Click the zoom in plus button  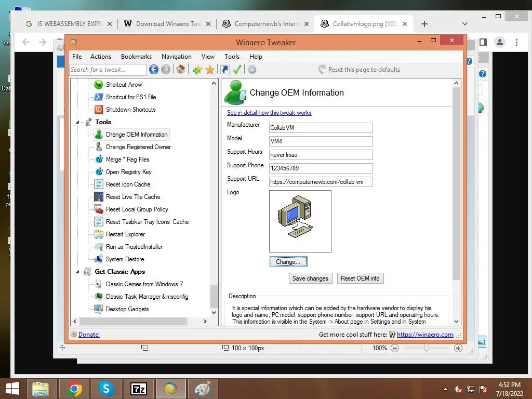pyautogui.click(x=458, y=348)
